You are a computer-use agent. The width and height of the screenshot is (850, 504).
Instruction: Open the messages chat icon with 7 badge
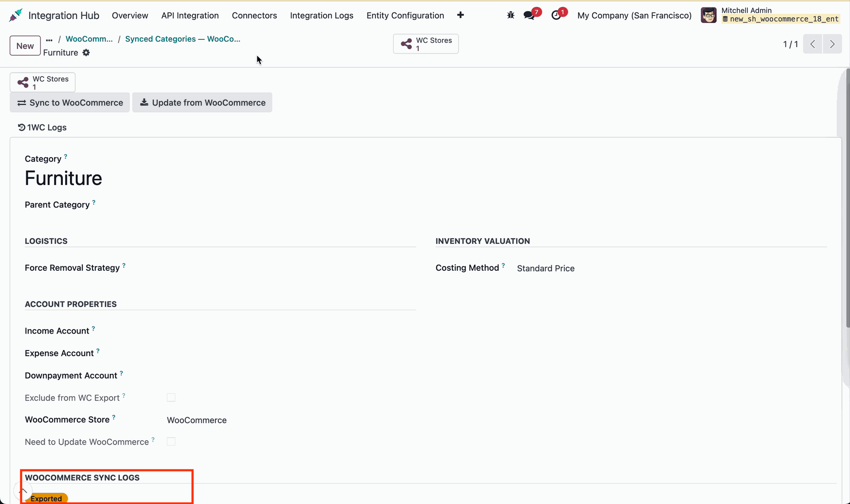pyautogui.click(x=529, y=15)
